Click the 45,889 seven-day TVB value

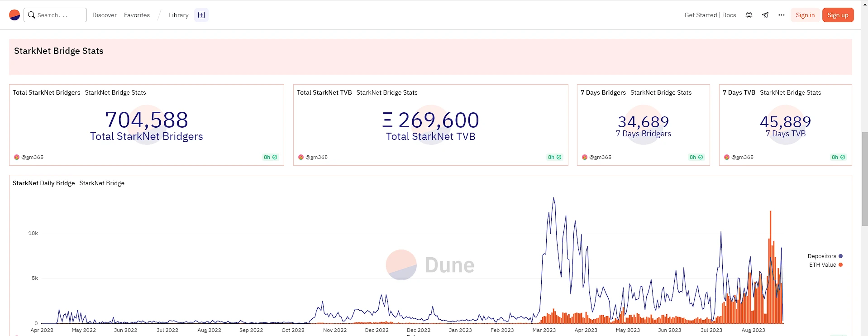point(786,122)
